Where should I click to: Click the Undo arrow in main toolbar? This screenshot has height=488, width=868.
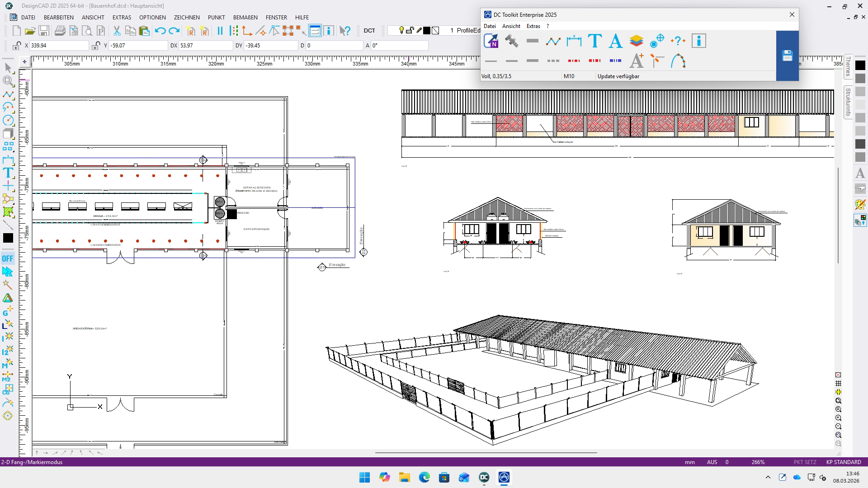coord(160,31)
